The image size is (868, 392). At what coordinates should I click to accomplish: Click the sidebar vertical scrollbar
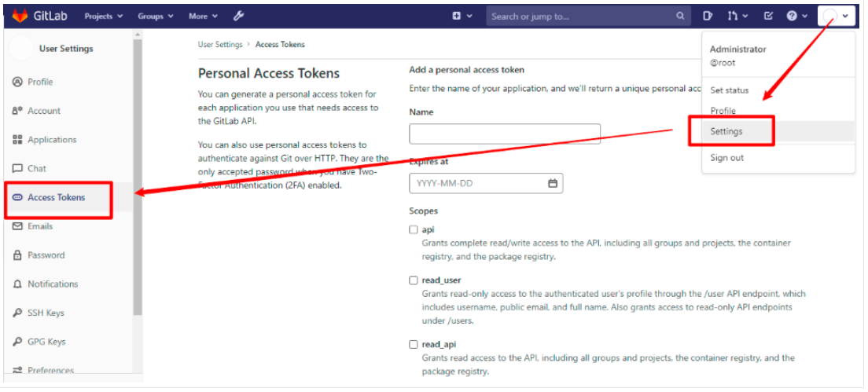(138, 173)
